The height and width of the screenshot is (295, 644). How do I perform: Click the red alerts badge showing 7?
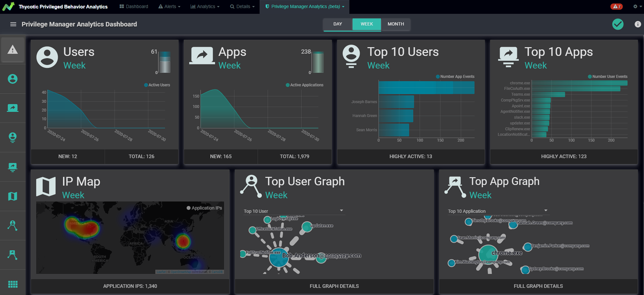(616, 6)
